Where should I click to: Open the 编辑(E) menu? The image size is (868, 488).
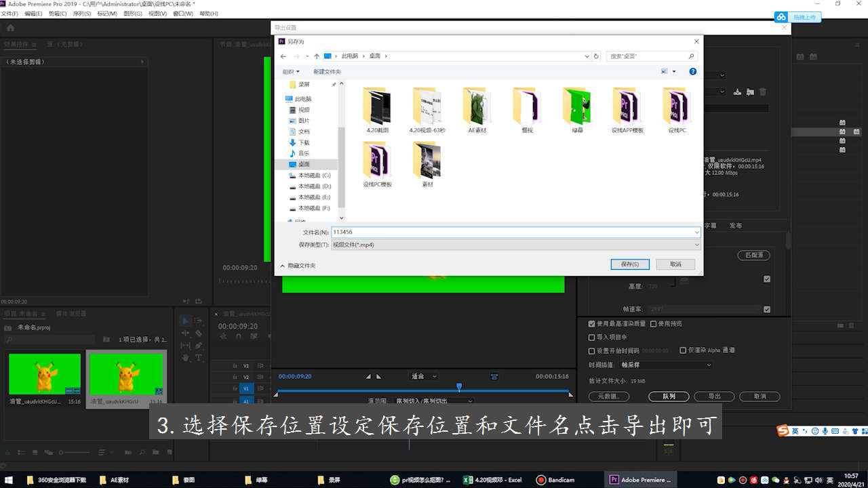(33, 14)
